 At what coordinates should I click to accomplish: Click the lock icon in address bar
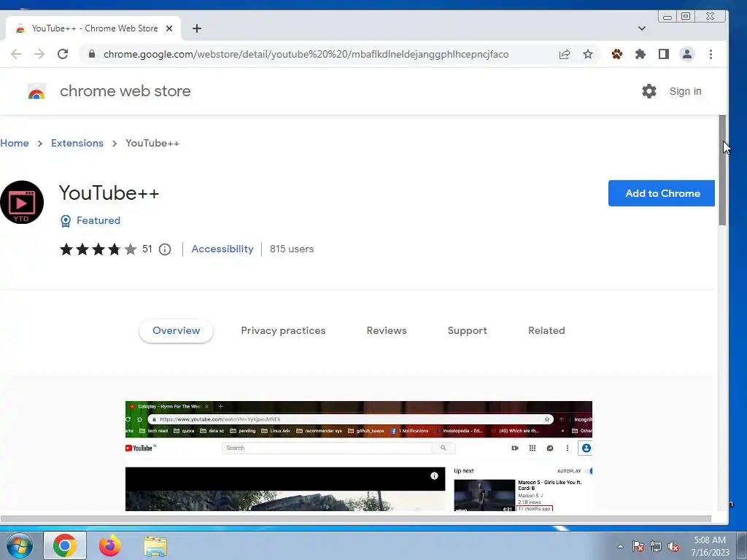[92, 54]
